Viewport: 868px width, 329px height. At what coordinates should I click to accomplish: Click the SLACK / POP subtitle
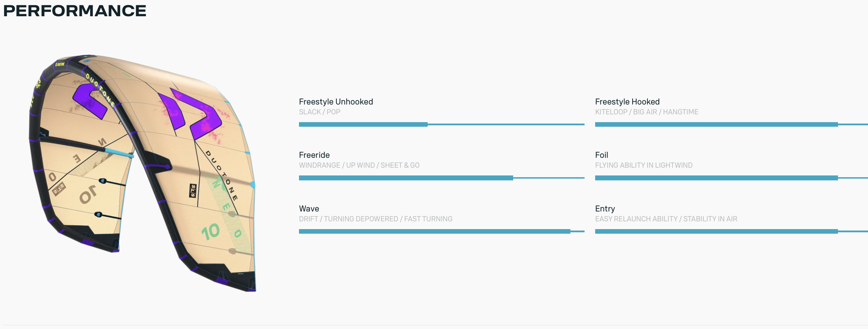(319, 112)
